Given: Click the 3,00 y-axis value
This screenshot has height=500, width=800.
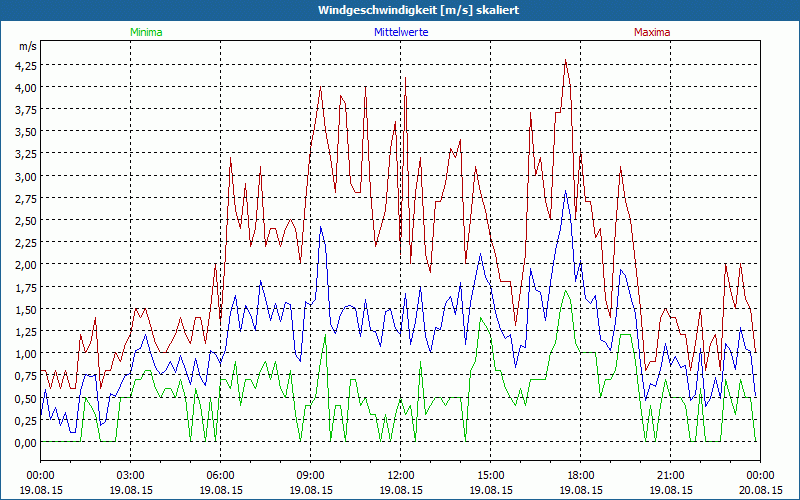Looking at the screenshot, I should pos(26,177).
